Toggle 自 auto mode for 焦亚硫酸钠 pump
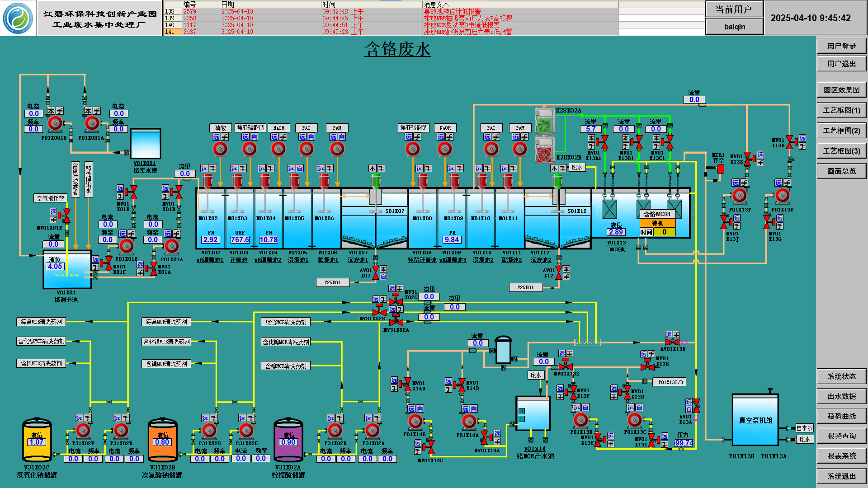 pyautogui.click(x=254, y=137)
